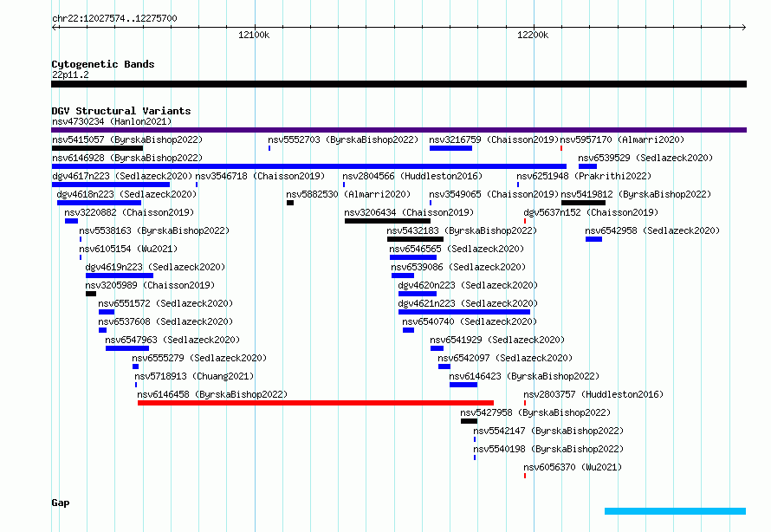Select the blue dgv4621n223 variant bar
The height and width of the screenshot is (532, 771).
click(x=464, y=312)
